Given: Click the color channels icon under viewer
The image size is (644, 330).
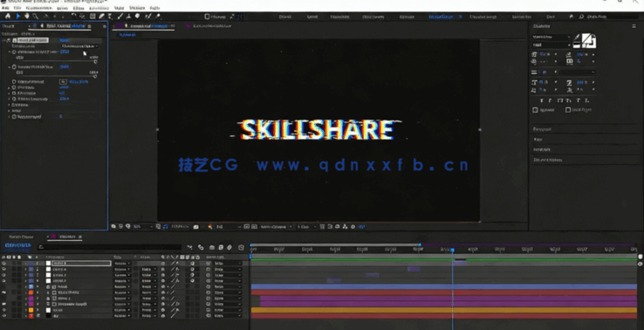Looking at the screenshot, I should pyautogui.click(x=210, y=226).
